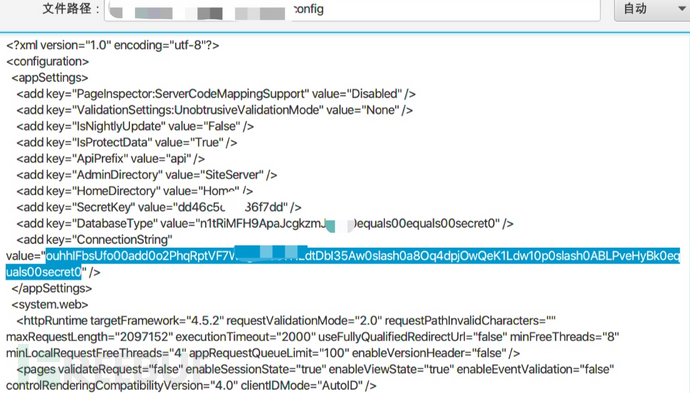This screenshot has height=393, width=690.
Task: Click the IsProtectData setting line
Action: pyautogui.click(x=127, y=143)
